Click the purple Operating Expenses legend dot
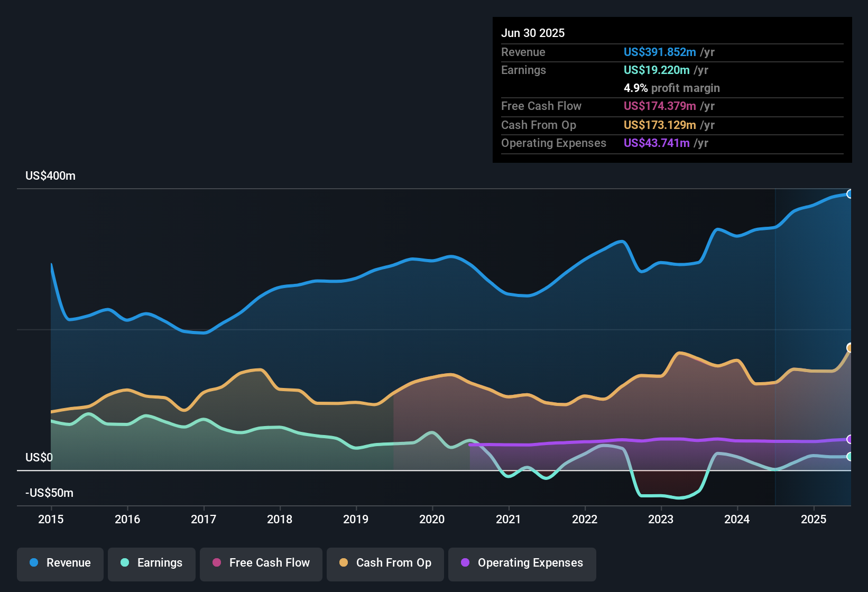Image resolution: width=868 pixels, height=592 pixels. coord(465,563)
